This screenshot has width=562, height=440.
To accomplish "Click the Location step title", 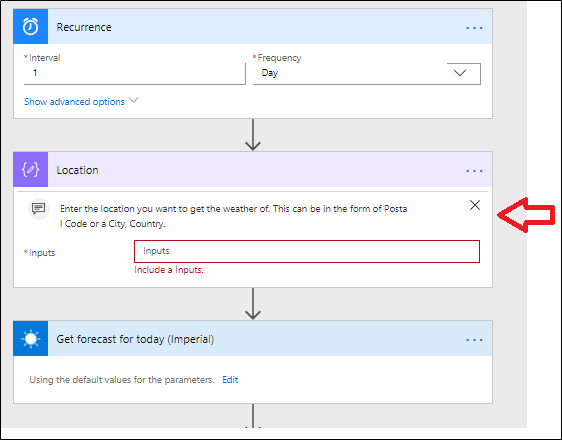I will [x=77, y=170].
